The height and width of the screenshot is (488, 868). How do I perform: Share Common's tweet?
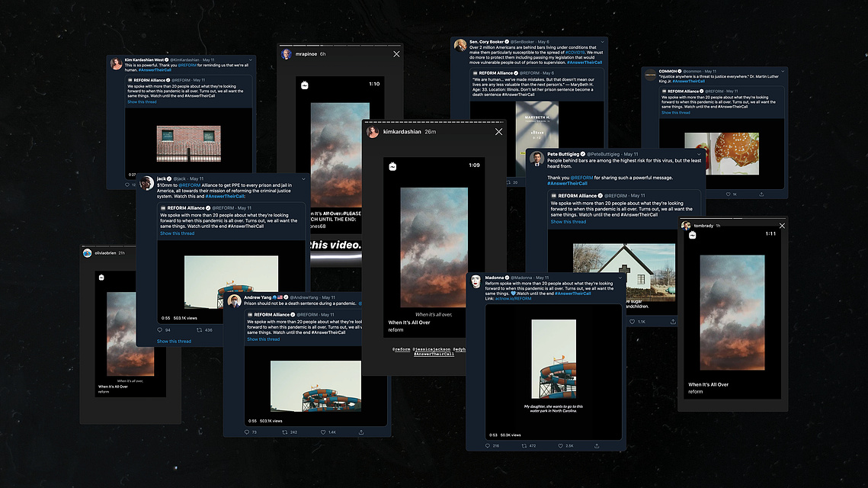761,194
